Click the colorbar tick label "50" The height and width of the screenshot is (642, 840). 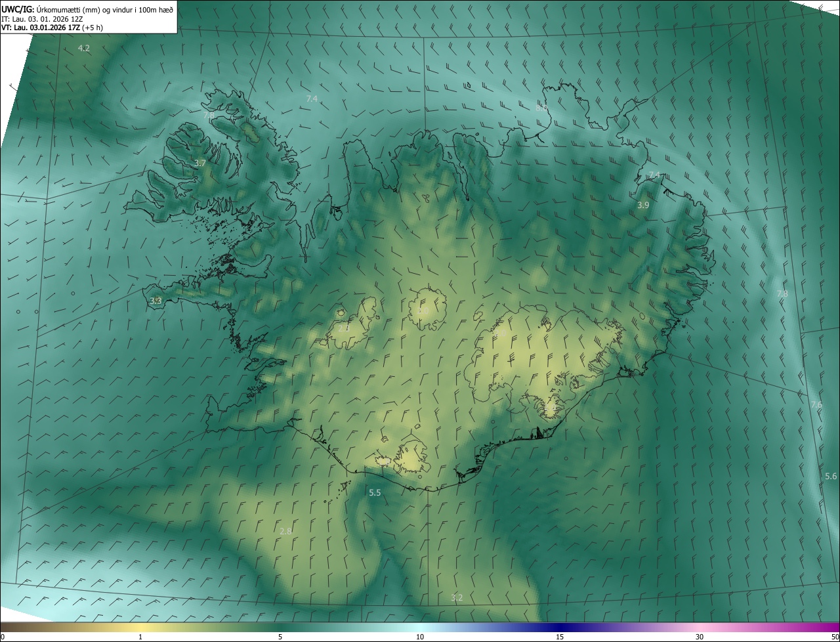coord(835,637)
